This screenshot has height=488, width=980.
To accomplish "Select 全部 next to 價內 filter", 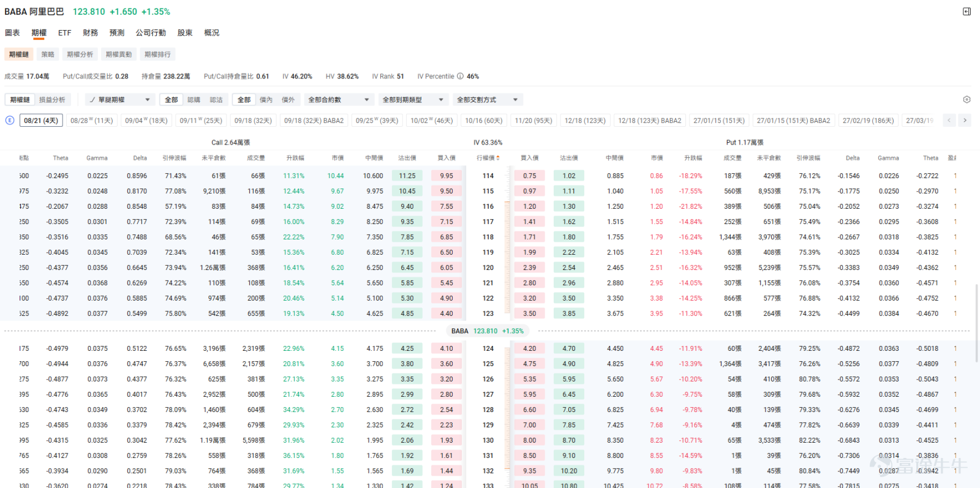I will [244, 100].
